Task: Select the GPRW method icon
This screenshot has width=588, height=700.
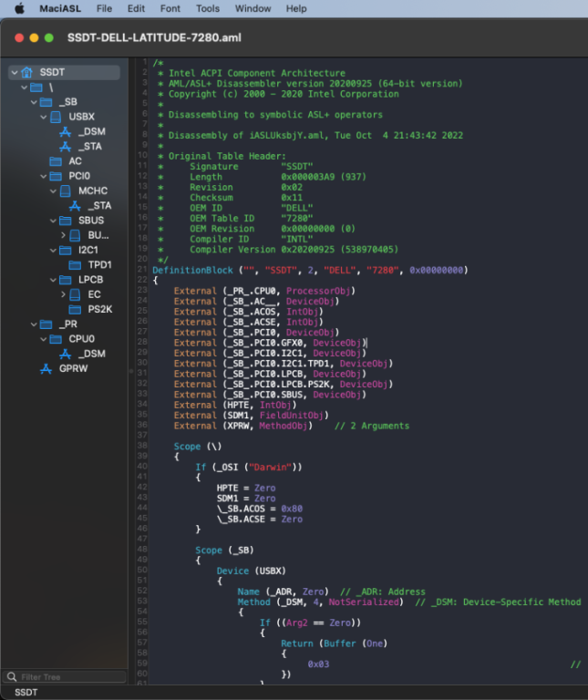Action: [46, 368]
